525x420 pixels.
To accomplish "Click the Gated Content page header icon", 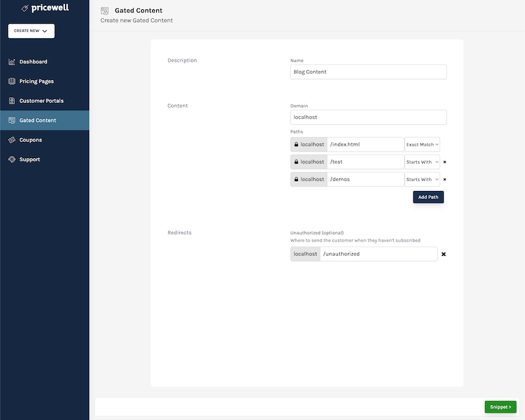I will (x=105, y=10).
